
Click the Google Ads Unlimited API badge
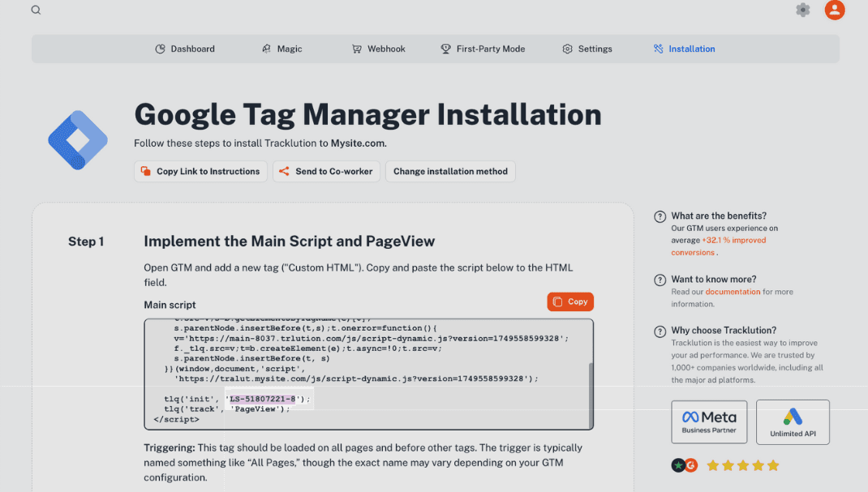(793, 422)
